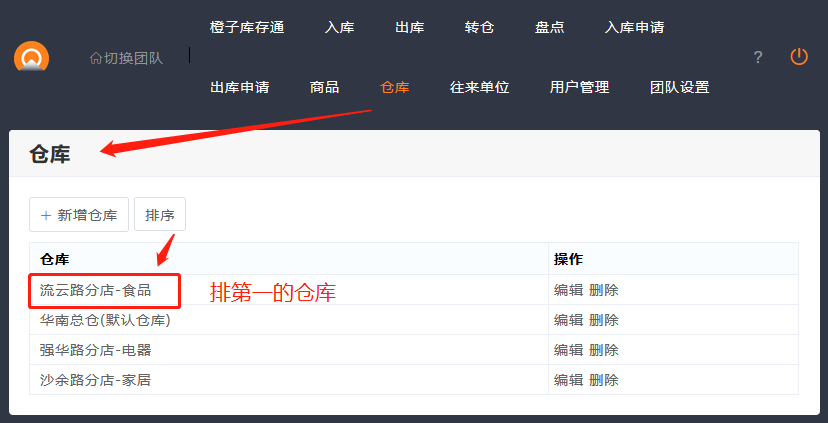Click 编辑 for 流云路分店-食品
This screenshot has height=423, width=828.
[x=568, y=290]
